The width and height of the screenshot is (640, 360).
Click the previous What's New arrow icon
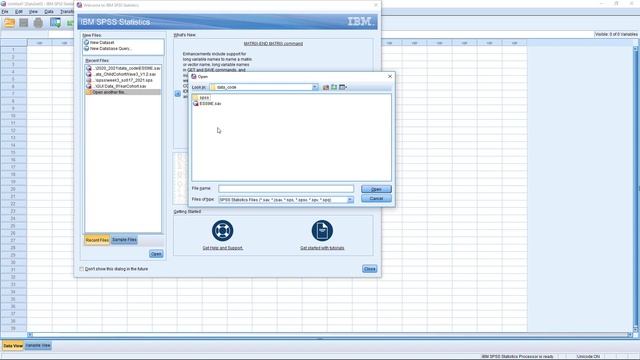click(178, 94)
